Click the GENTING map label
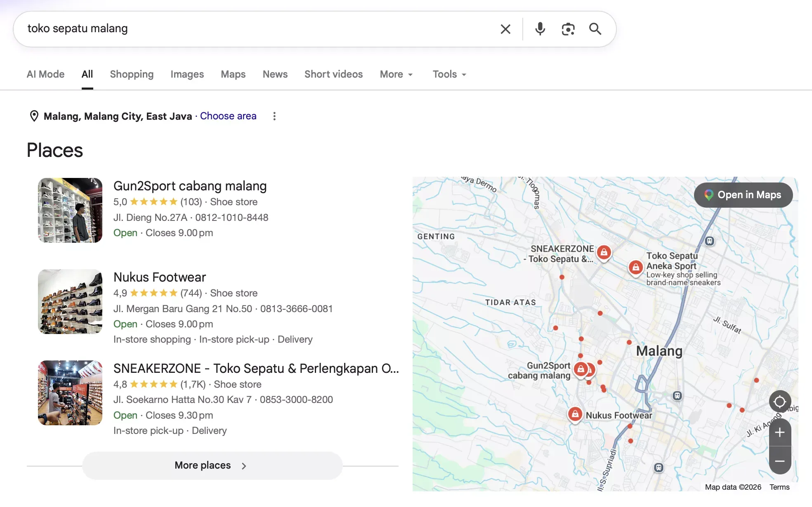Screen dimensions: 812x507 coord(436,237)
